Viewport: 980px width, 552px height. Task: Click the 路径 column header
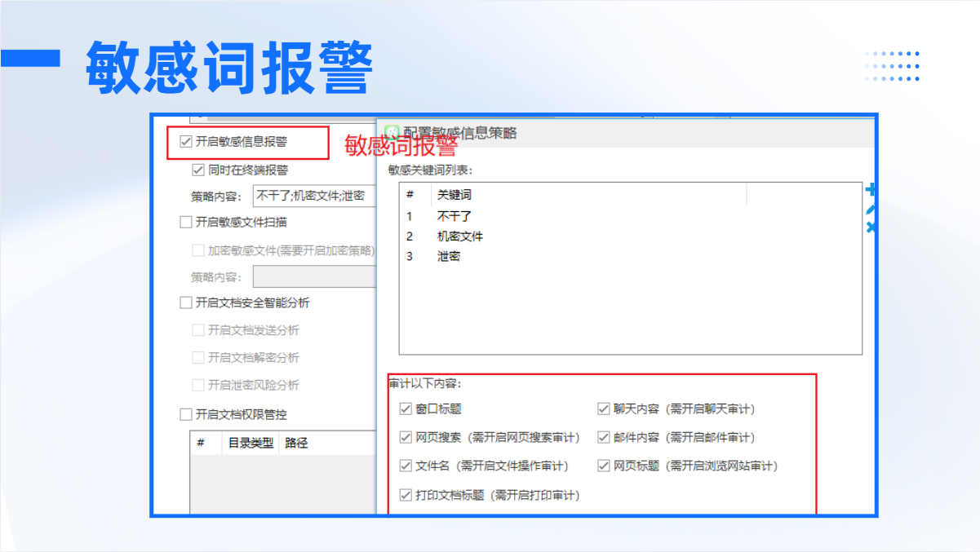coord(296,444)
